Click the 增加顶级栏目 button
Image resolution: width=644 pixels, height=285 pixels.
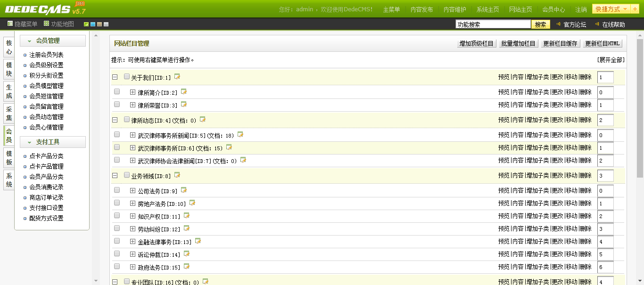[x=477, y=43]
